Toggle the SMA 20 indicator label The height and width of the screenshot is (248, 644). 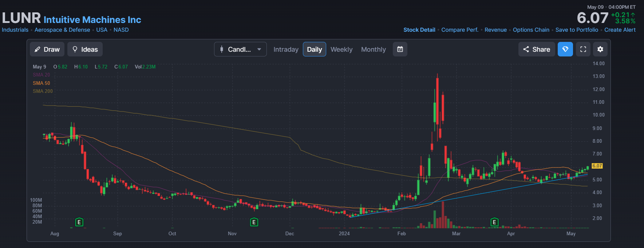click(41, 75)
